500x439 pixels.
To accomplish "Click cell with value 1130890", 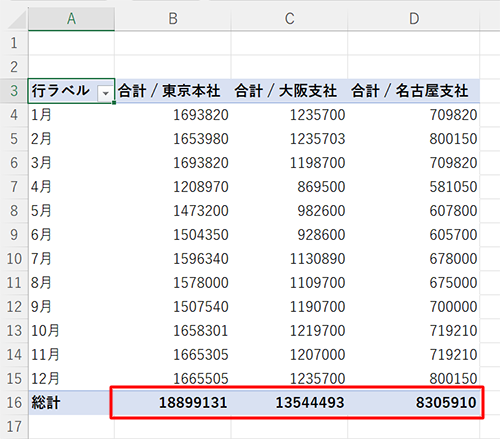I will [x=289, y=259].
